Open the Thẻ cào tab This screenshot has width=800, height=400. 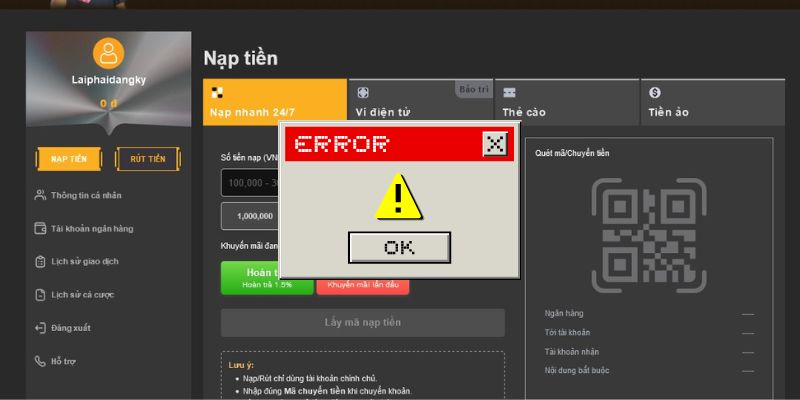click(x=566, y=102)
